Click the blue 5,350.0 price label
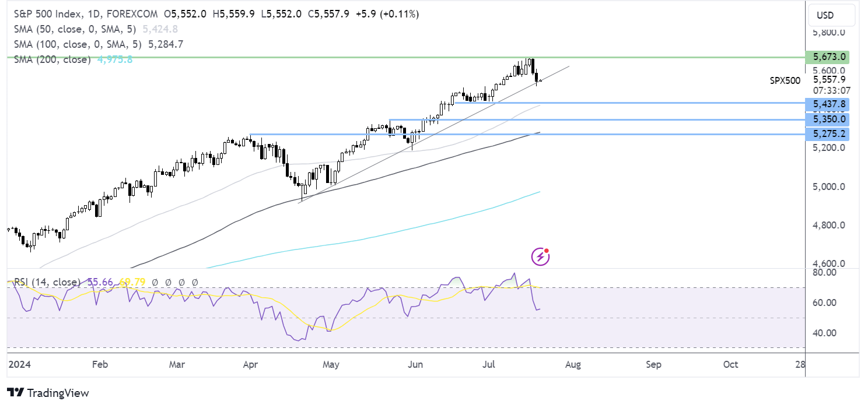 click(x=827, y=119)
